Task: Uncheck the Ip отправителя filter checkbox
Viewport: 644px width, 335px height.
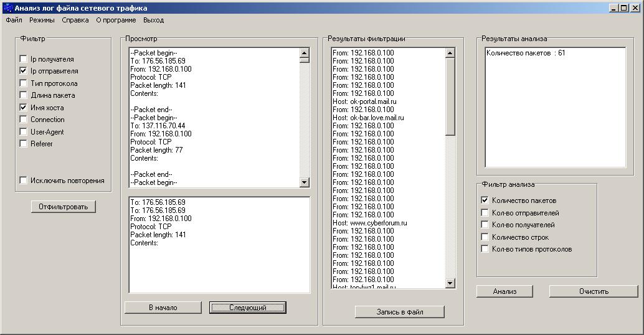Action: (x=24, y=70)
